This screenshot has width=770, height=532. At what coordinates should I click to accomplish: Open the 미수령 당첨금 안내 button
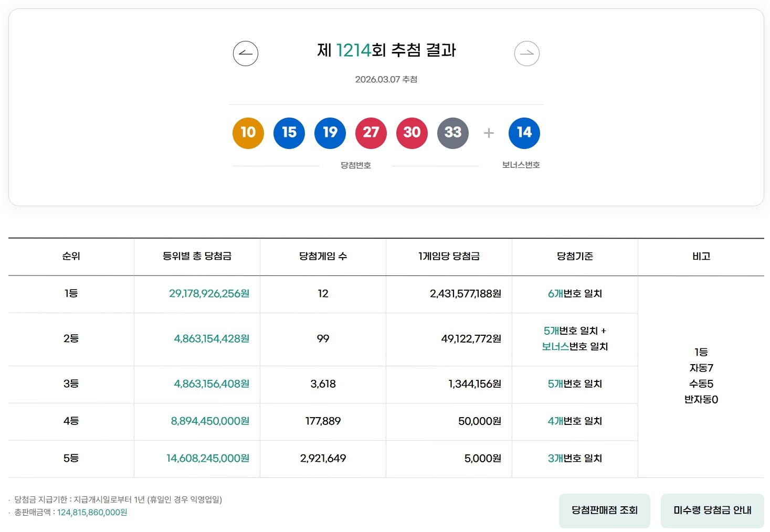(x=712, y=509)
